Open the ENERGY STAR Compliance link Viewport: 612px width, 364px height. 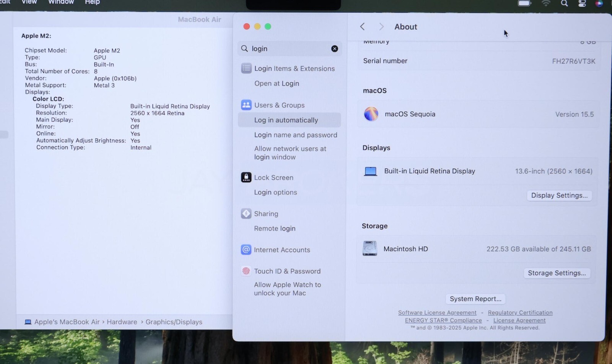pos(443,320)
